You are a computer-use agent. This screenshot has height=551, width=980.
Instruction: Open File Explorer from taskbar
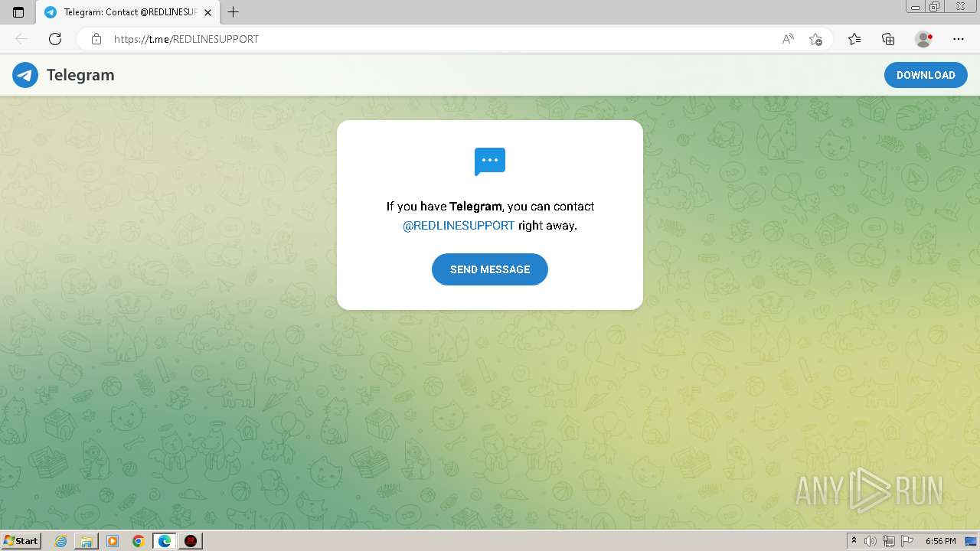87,541
